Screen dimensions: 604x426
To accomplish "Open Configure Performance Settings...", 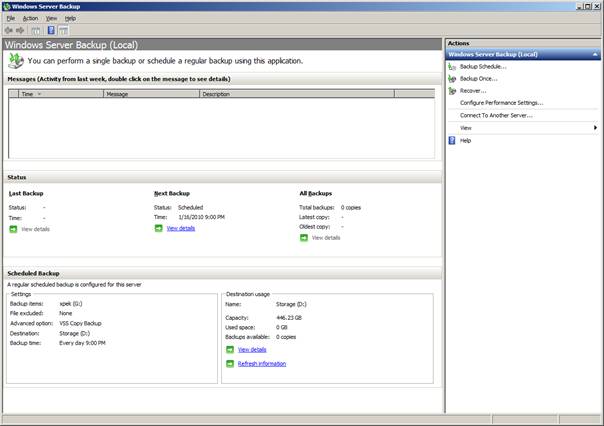I will 502,103.
